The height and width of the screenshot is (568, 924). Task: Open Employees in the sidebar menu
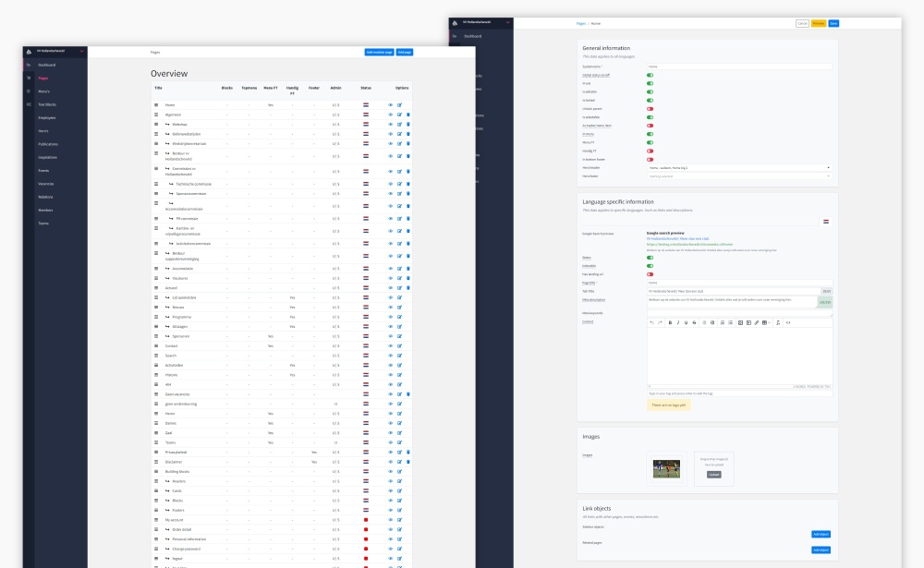point(47,118)
